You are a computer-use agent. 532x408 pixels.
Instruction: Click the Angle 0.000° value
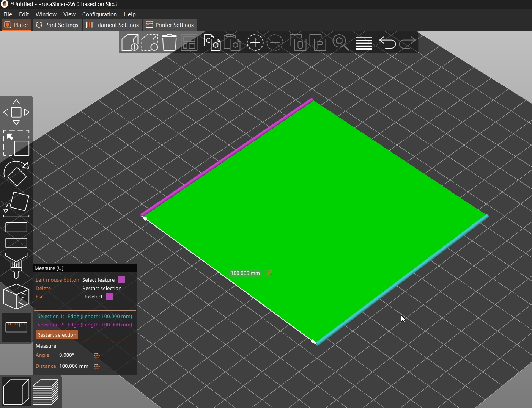pyautogui.click(x=67, y=355)
